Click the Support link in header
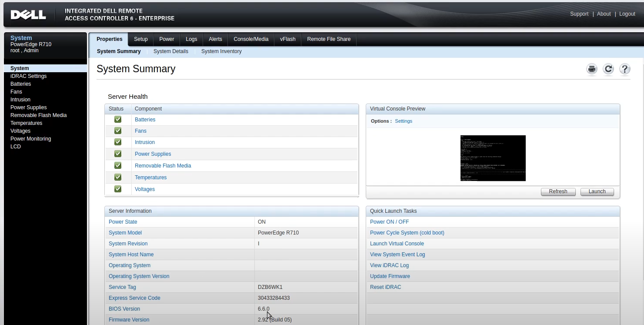 tap(579, 14)
